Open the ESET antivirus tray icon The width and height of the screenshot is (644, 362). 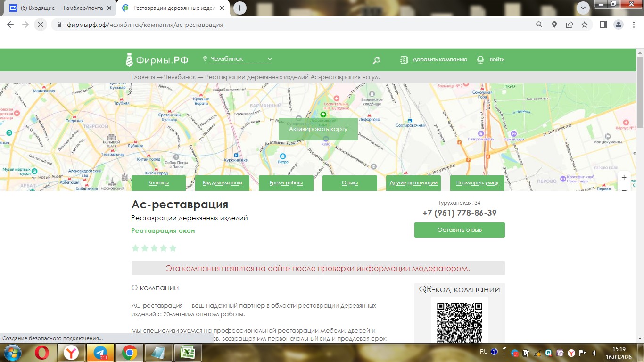click(x=548, y=353)
